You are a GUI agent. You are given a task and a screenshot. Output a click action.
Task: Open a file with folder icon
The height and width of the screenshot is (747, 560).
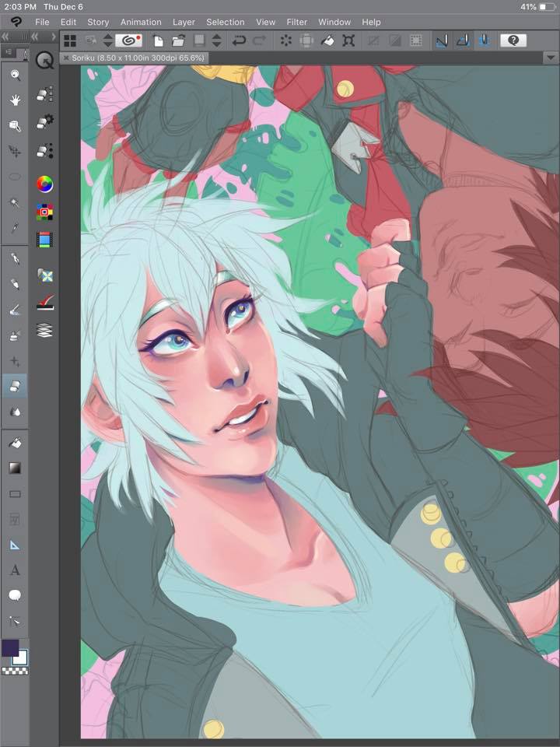179,40
